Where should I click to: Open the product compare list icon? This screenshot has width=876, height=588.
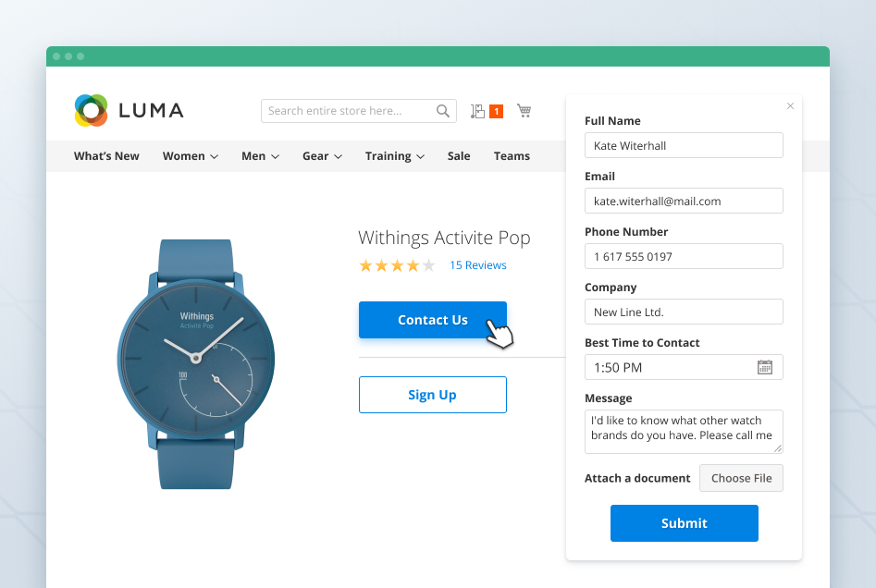[x=479, y=110]
